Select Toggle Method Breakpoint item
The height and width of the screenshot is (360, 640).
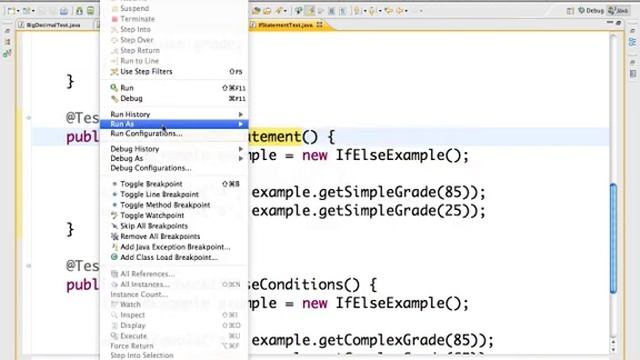pyautogui.click(x=174, y=205)
